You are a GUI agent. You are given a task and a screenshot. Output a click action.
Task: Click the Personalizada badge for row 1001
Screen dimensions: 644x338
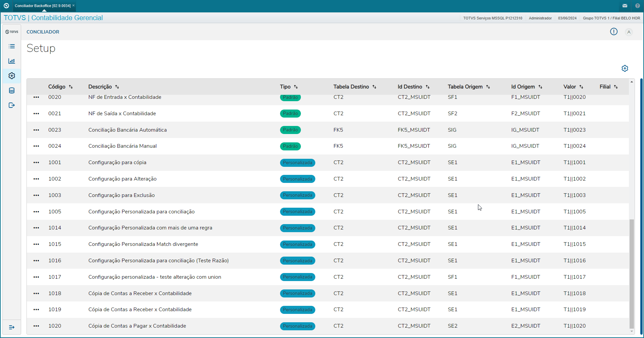(298, 162)
